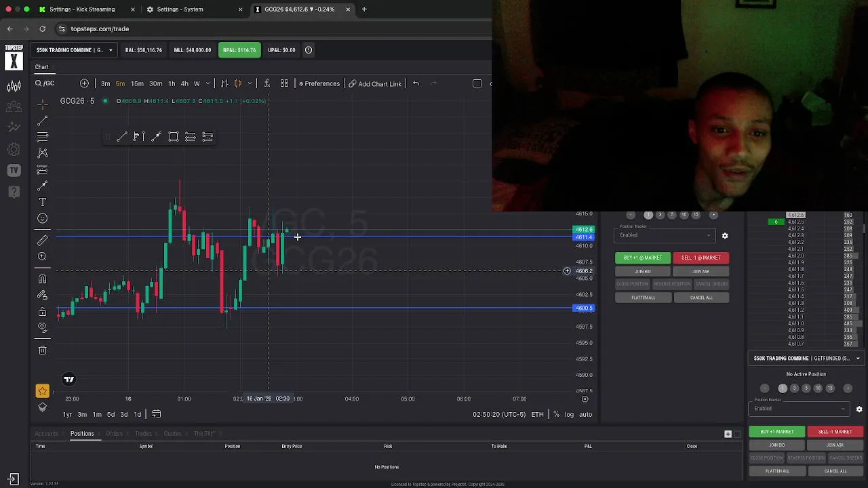Activate the zoom-in magnifier tool

pos(42,256)
